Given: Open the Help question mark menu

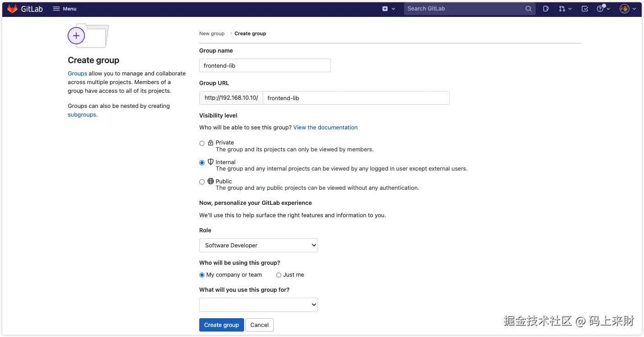Looking at the screenshot, I should [x=603, y=9].
